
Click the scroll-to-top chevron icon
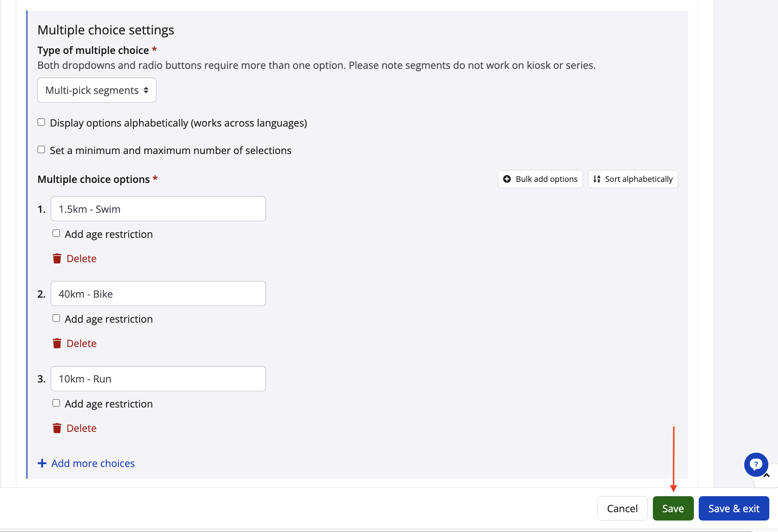coord(767,475)
